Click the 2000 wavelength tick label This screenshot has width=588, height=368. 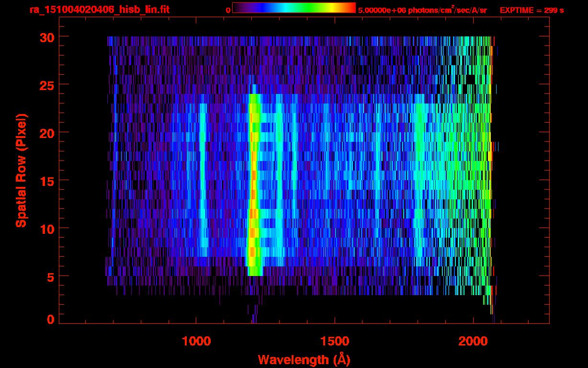click(473, 341)
